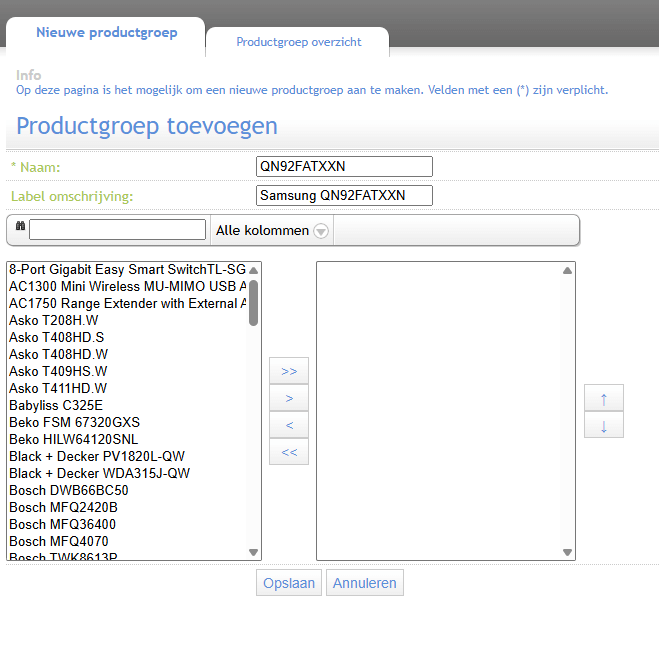Move selected item down with arrow
Image resolution: width=659 pixels, height=645 pixels.
[604, 425]
